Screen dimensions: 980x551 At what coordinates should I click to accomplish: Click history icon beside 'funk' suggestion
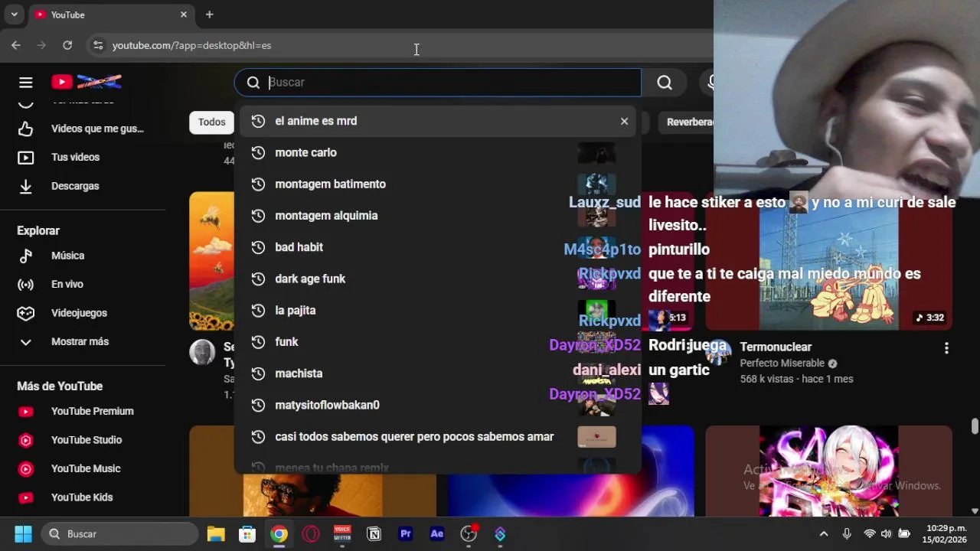[x=258, y=342]
